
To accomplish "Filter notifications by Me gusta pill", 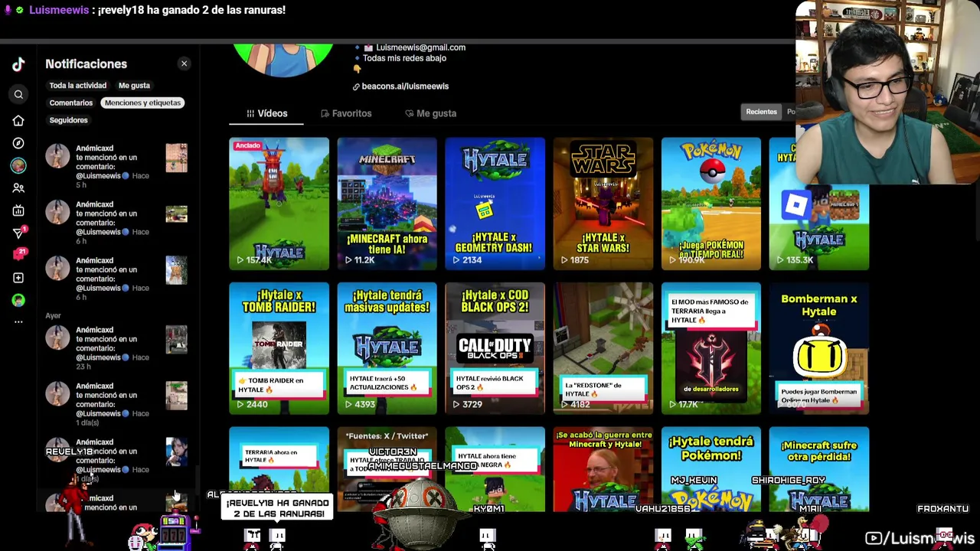I will pyautogui.click(x=134, y=86).
